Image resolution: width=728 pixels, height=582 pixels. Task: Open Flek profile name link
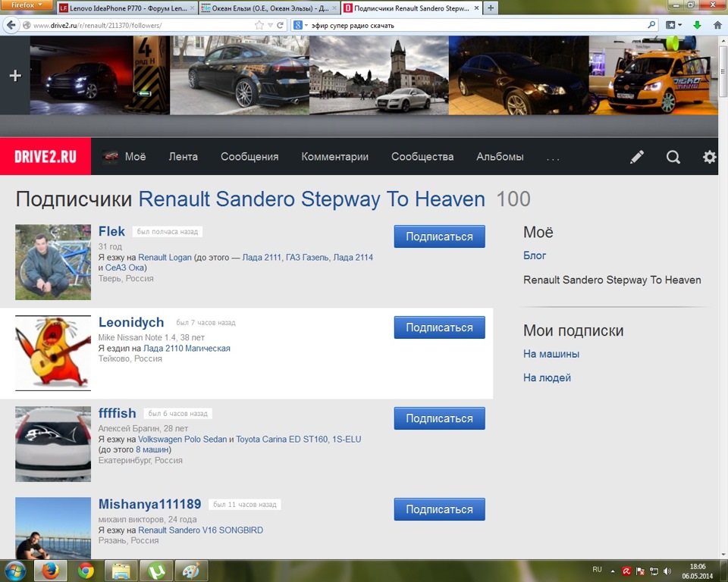(x=111, y=231)
